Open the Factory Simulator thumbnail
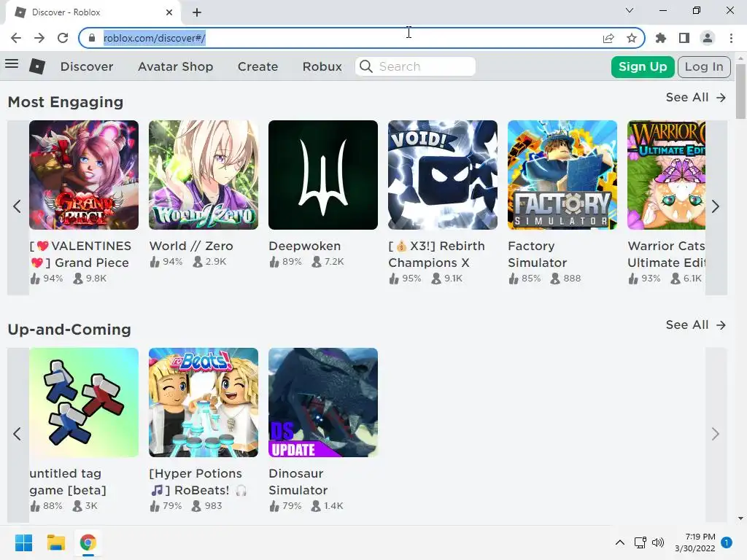 pyautogui.click(x=562, y=175)
